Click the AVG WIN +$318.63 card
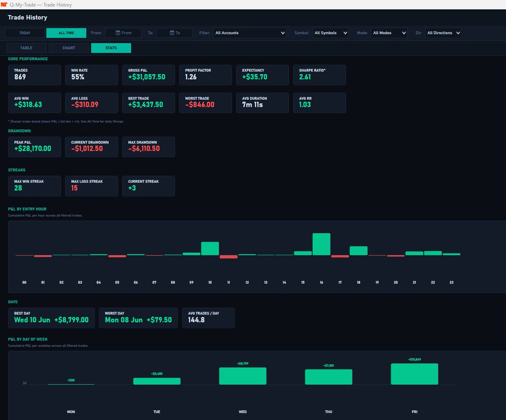This screenshot has width=506, height=420. pos(35,103)
